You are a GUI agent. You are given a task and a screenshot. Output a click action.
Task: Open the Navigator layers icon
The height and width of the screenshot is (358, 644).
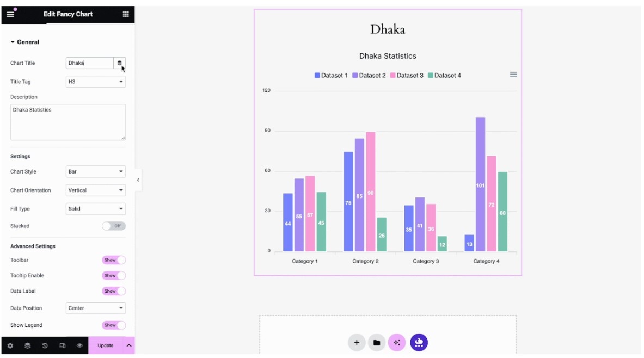(x=28, y=345)
